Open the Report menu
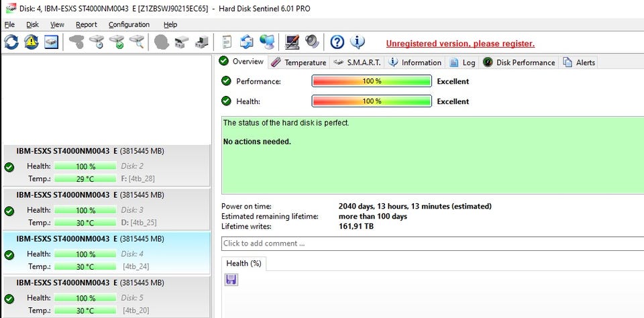Image resolution: width=644 pixels, height=318 pixels. [x=87, y=25]
